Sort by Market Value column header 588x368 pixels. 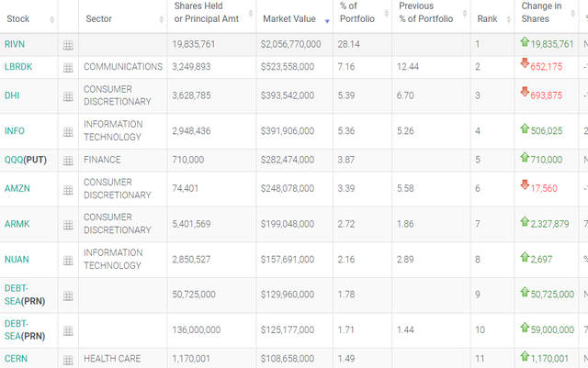(x=288, y=18)
